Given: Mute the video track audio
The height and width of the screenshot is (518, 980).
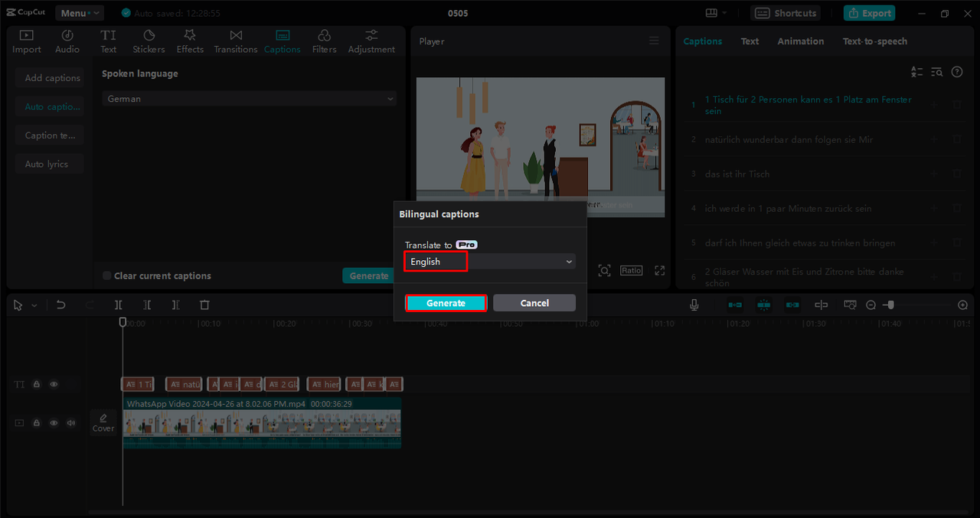Looking at the screenshot, I should 71,422.
